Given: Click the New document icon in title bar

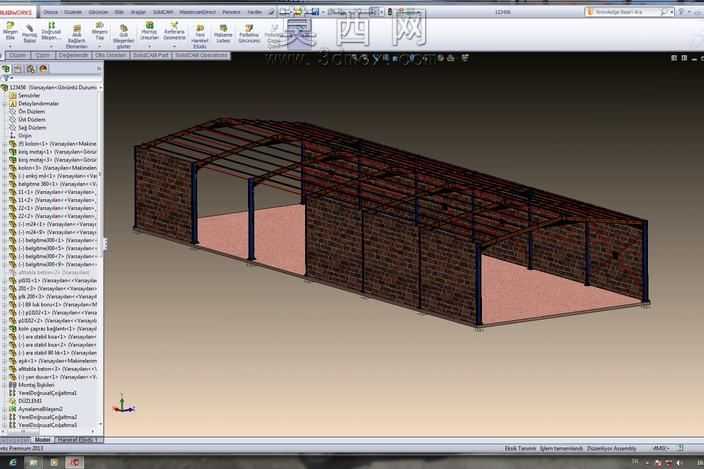Looking at the screenshot, I should tap(284, 12).
